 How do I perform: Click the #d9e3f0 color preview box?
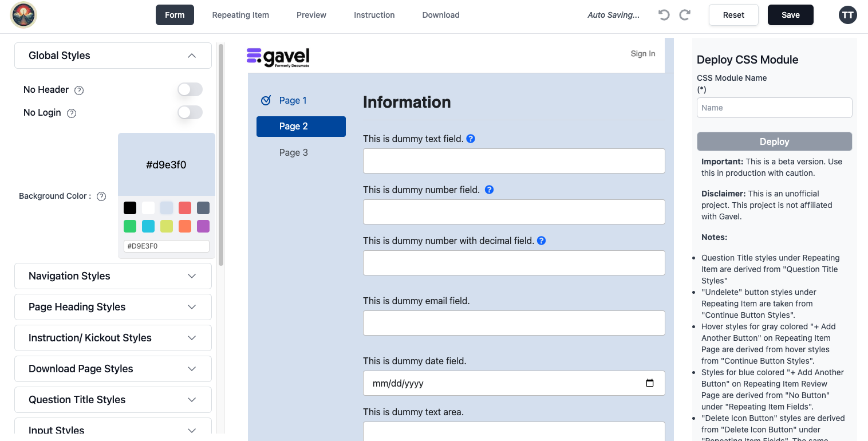167,165
